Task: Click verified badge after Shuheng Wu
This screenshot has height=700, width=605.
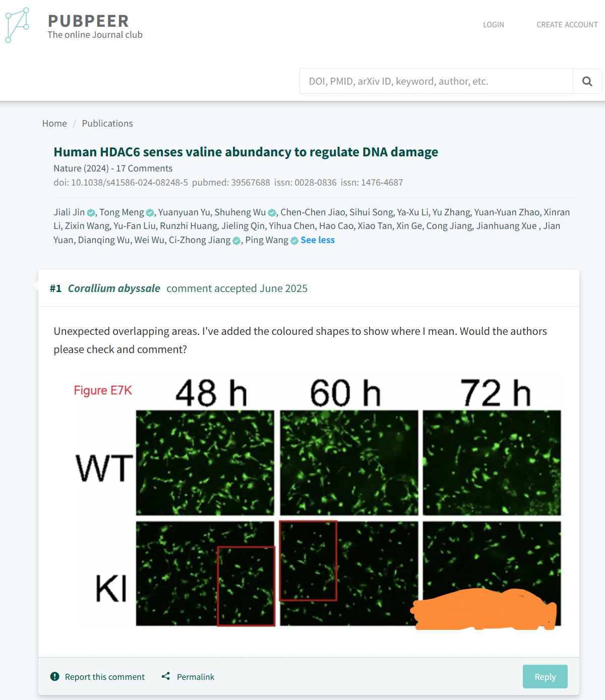Action: (x=272, y=213)
